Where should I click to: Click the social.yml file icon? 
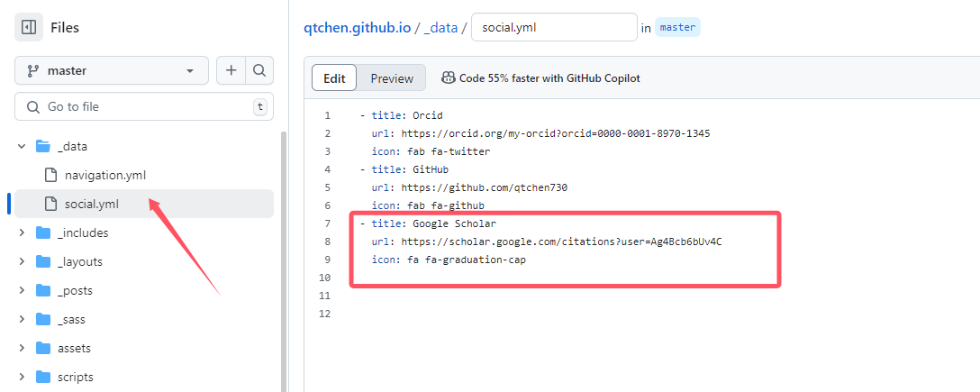pyautogui.click(x=51, y=204)
